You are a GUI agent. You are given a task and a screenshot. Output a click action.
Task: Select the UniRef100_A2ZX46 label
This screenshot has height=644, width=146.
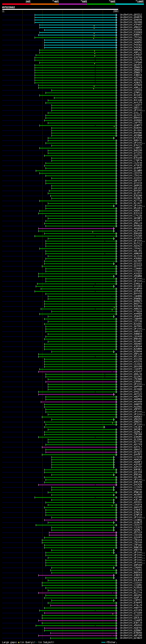click(131, 77)
